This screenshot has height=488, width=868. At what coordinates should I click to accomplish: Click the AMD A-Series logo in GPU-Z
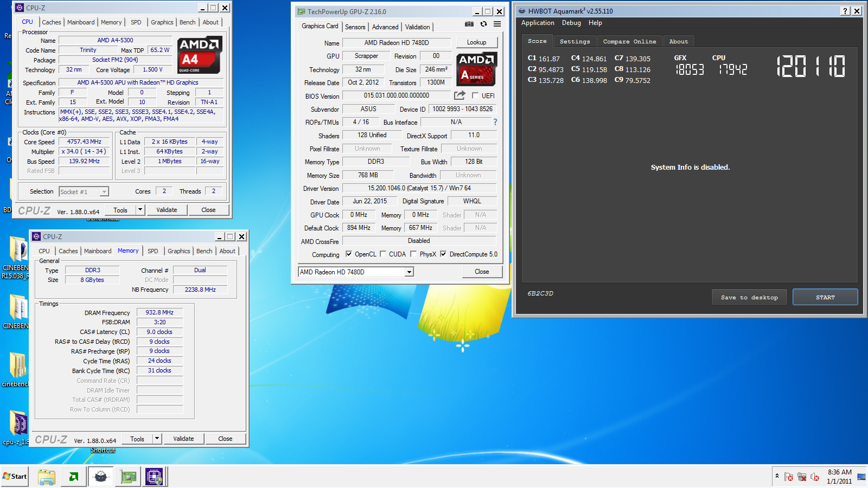(476, 69)
